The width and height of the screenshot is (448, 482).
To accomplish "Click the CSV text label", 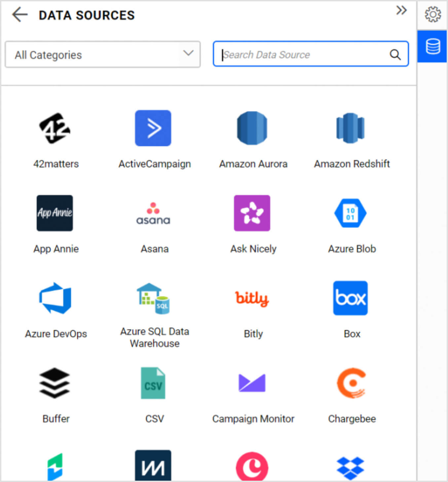I will 155,419.
